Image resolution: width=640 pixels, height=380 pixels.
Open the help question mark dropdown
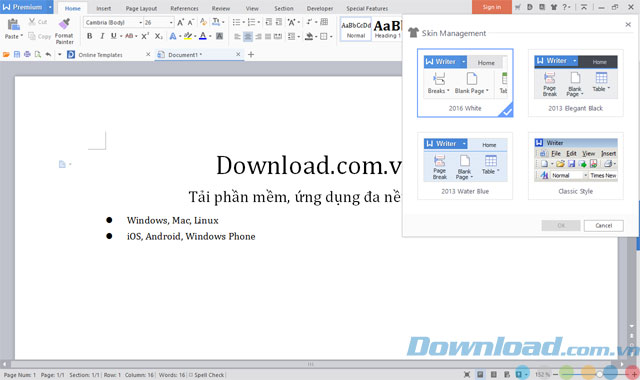pyautogui.click(x=567, y=7)
